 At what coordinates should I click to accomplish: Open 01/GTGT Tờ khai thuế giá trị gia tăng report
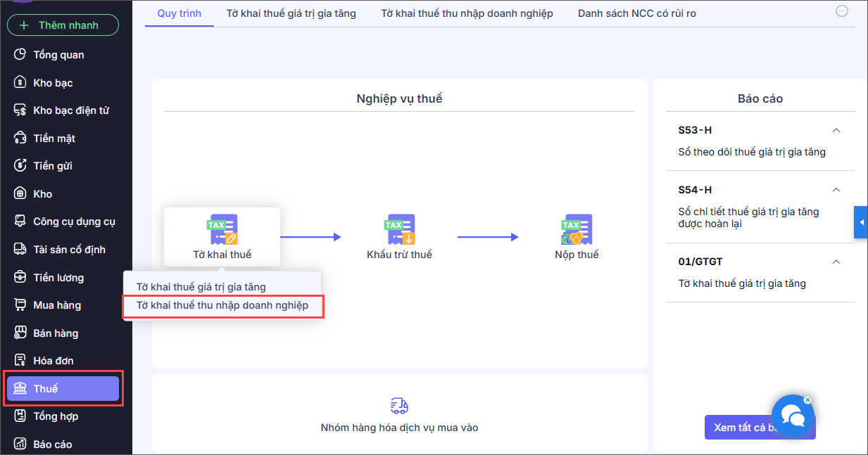742,283
